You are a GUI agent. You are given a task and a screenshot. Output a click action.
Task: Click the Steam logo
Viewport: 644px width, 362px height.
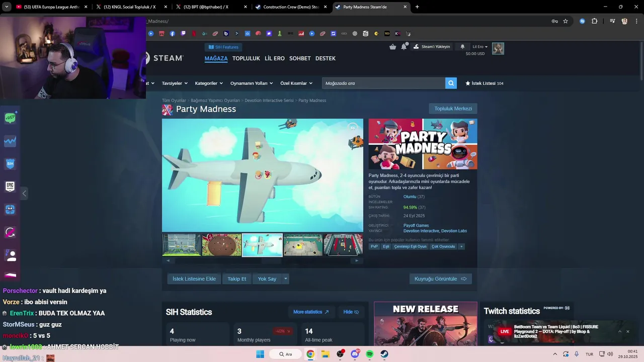(x=165, y=58)
